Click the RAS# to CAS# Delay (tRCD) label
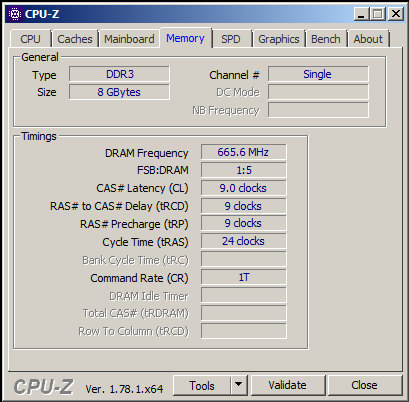 click(119, 206)
